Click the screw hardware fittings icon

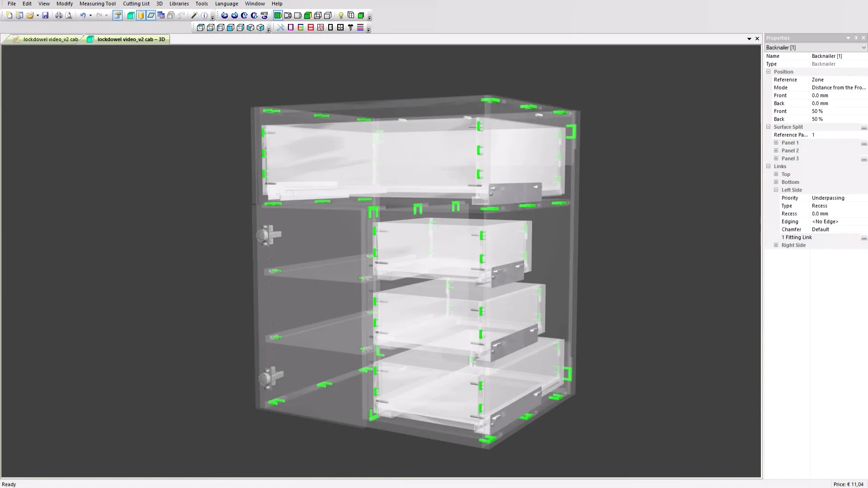[350, 28]
